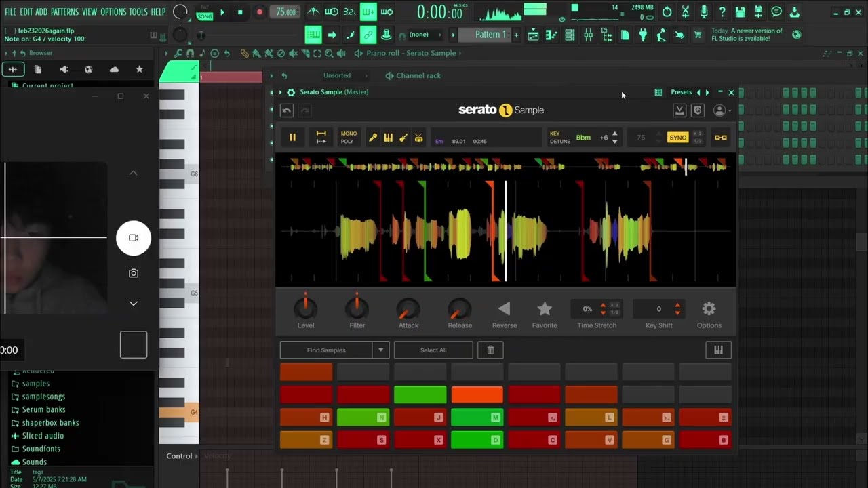868x488 pixels.
Task: Select the drums stem icon
Action: point(419,138)
